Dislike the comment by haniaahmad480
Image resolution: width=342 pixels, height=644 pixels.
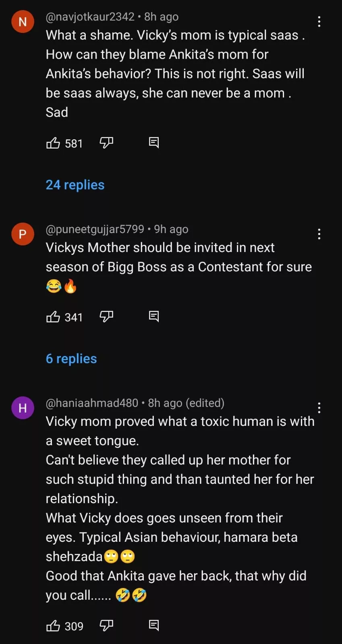coord(106,626)
